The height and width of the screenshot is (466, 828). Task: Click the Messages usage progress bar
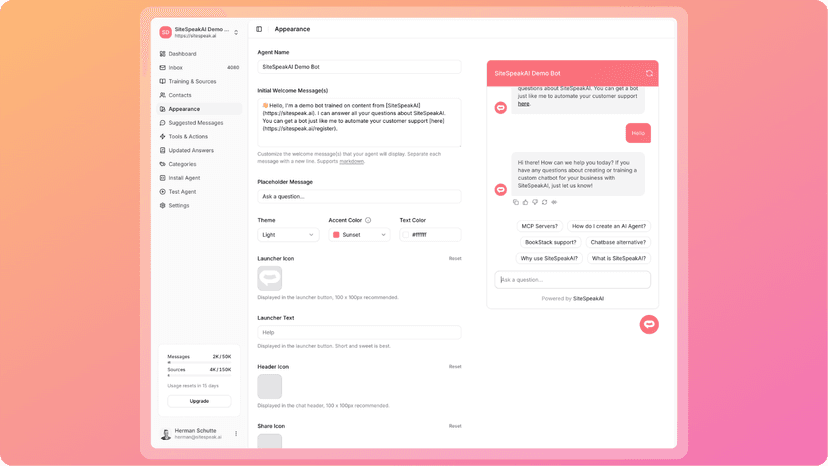[199, 362]
